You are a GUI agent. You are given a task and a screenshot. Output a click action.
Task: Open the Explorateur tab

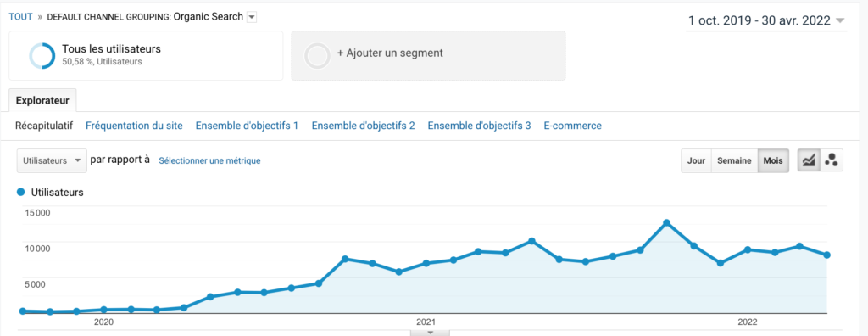tap(42, 100)
